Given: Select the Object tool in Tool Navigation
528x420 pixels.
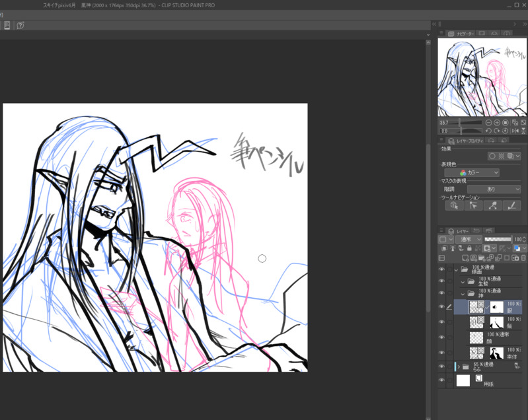Looking at the screenshot, I should click(454, 205).
